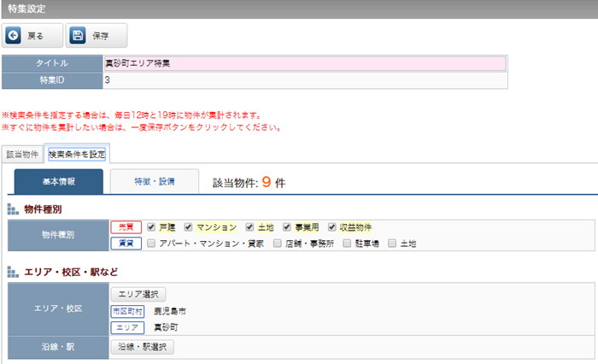Click the 特集ID value 3
Image resolution: width=598 pixels, height=364 pixels.
coord(107,80)
